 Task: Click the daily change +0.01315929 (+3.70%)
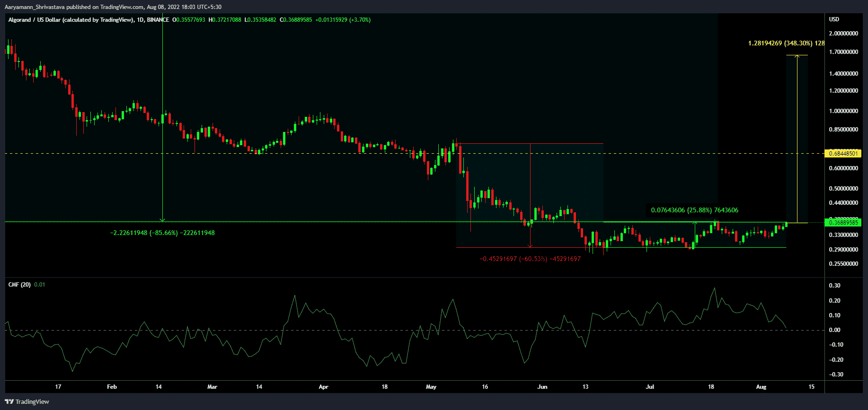pyautogui.click(x=343, y=20)
